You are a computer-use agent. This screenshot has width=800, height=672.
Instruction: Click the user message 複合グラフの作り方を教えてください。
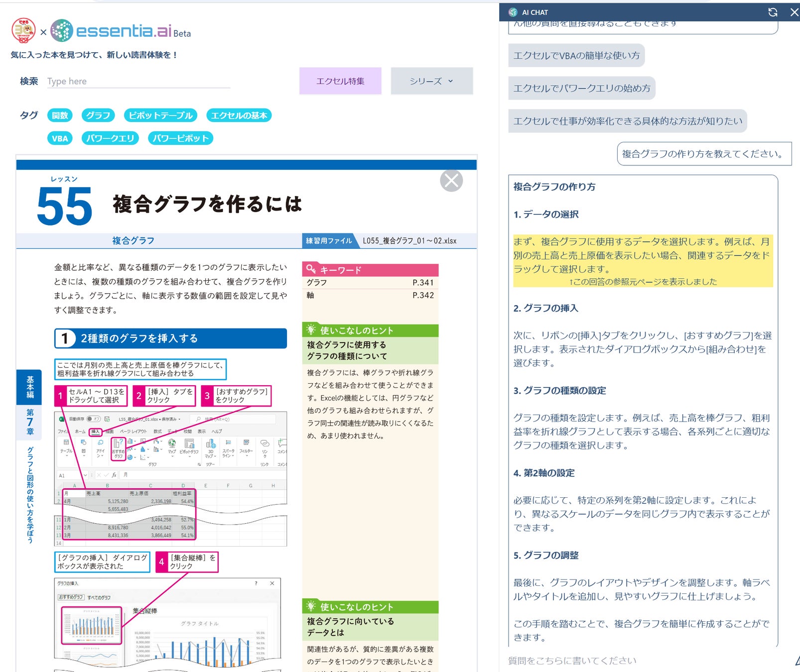click(704, 154)
